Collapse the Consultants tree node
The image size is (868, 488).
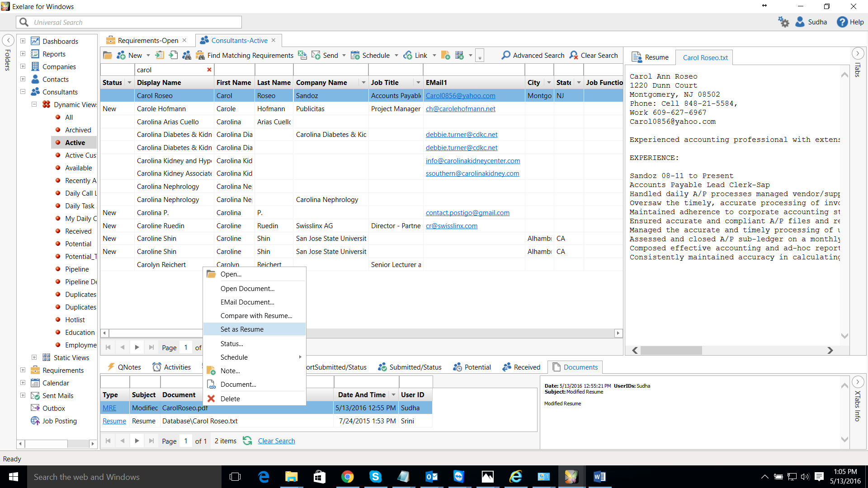click(x=23, y=92)
